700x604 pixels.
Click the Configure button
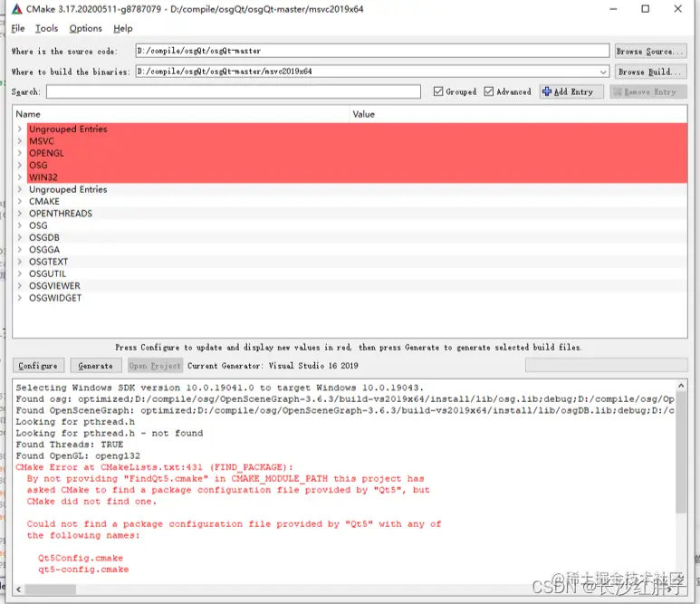point(38,366)
